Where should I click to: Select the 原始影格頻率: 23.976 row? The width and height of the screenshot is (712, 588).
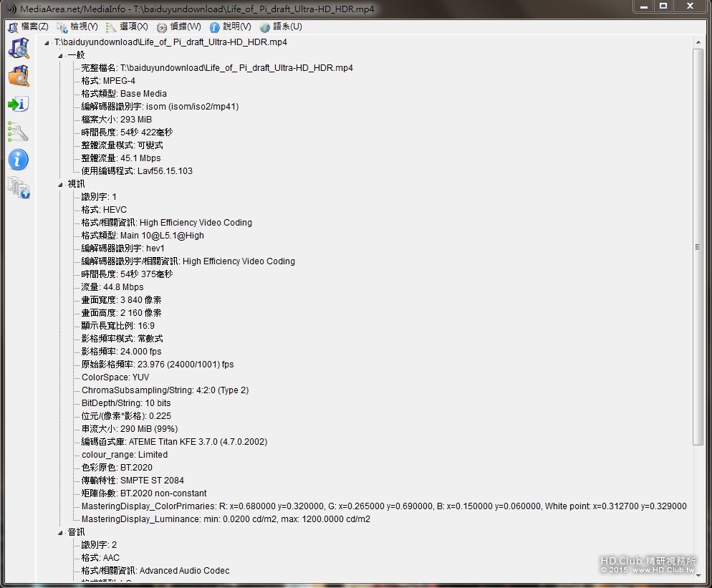158,365
